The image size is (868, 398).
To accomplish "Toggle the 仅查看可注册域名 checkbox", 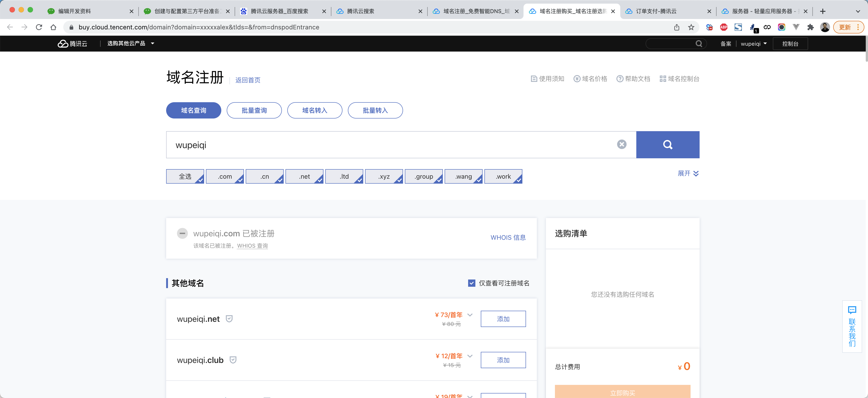I will (471, 283).
